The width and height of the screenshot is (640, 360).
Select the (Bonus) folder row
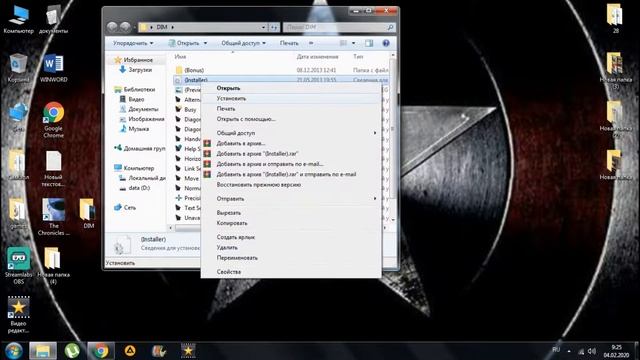coord(281,70)
